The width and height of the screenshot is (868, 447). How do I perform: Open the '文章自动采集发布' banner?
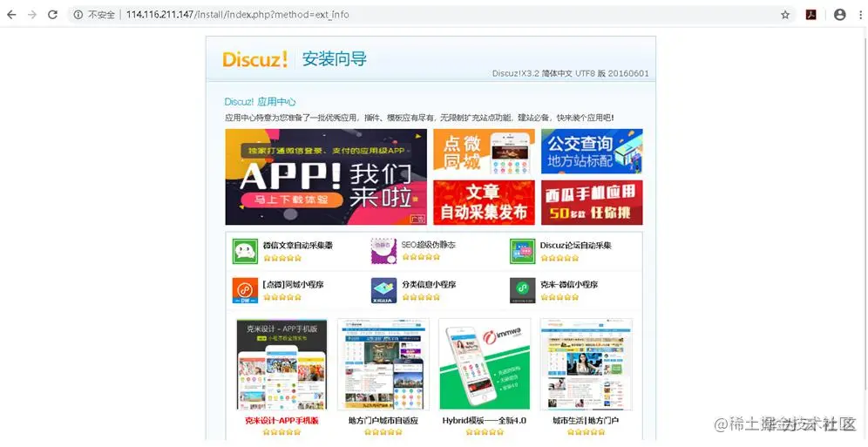click(x=484, y=202)
